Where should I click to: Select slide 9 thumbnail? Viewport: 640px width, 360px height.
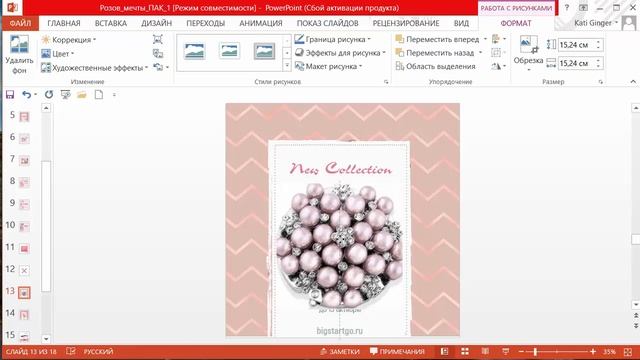coord(24,204)
